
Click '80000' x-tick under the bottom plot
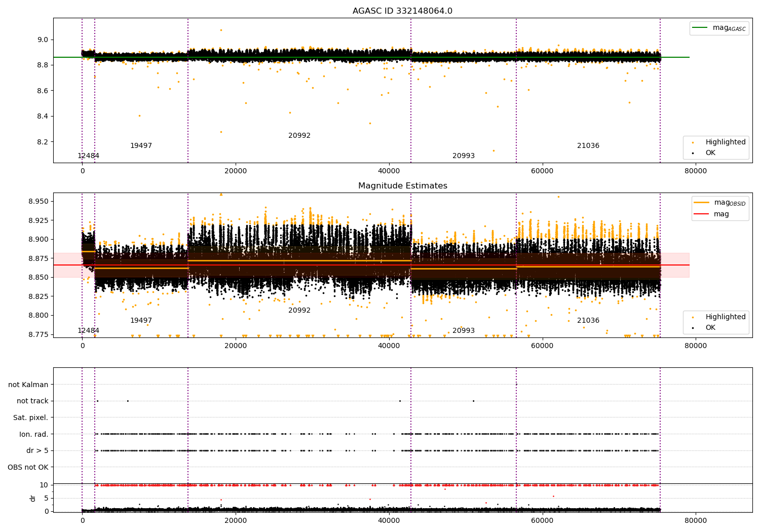pos(695,520)
